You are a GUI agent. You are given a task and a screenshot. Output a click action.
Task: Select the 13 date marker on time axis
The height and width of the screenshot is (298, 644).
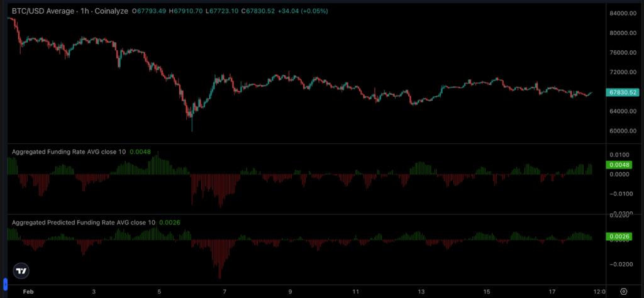tap(421, 292)
